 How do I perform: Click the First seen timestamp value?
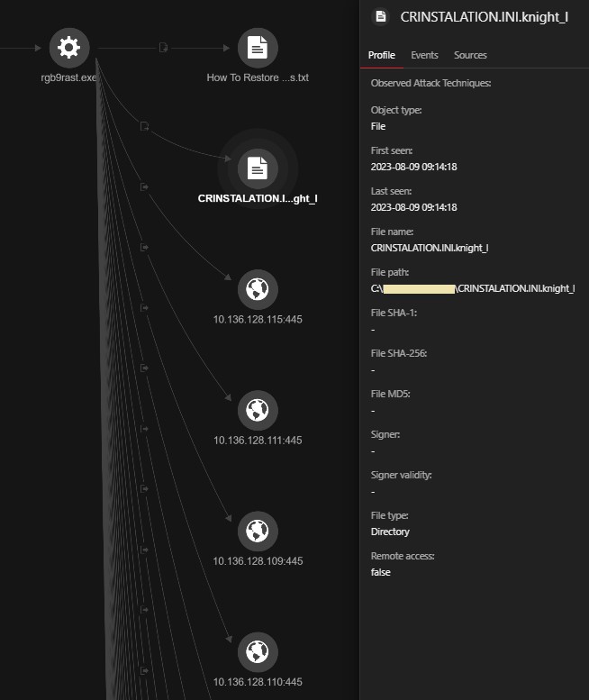414,167
